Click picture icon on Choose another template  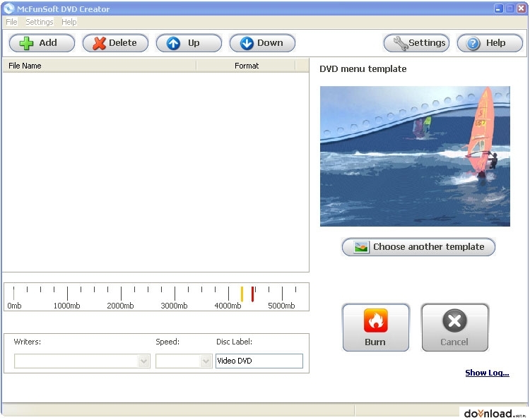click(361, 247)
